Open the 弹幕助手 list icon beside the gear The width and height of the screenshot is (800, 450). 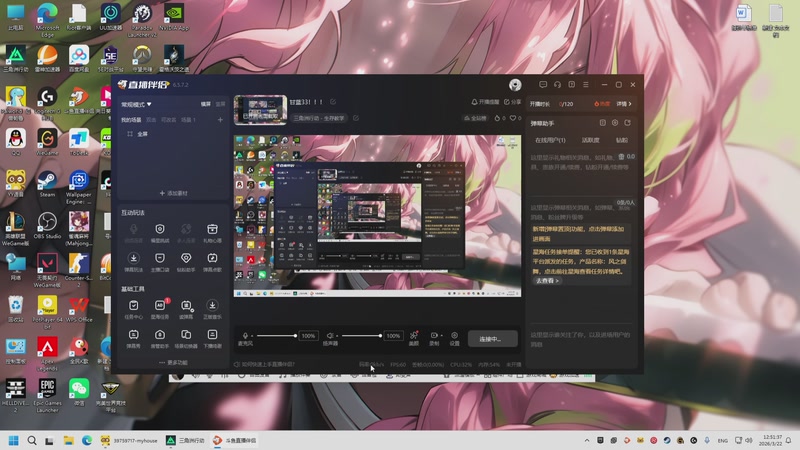[x=603, y=123]
